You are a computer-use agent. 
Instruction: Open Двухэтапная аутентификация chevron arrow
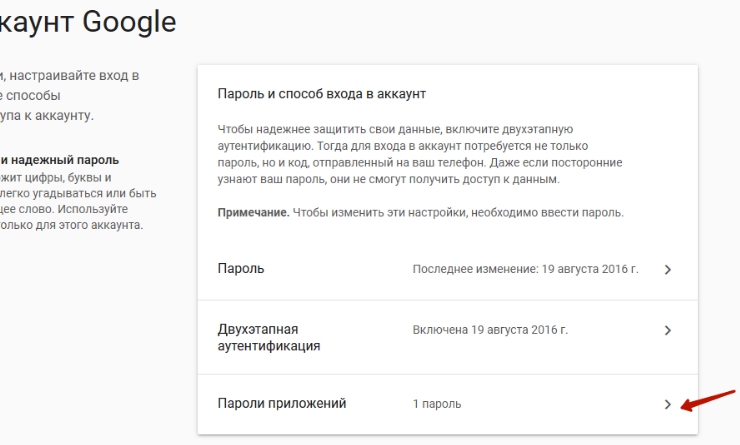(667, 330)
